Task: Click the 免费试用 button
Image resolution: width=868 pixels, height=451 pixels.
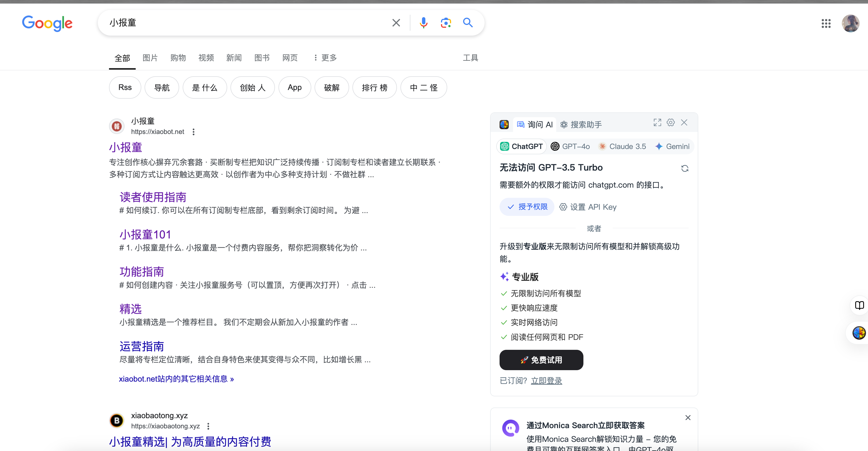Action: click(x=541, y=360)
